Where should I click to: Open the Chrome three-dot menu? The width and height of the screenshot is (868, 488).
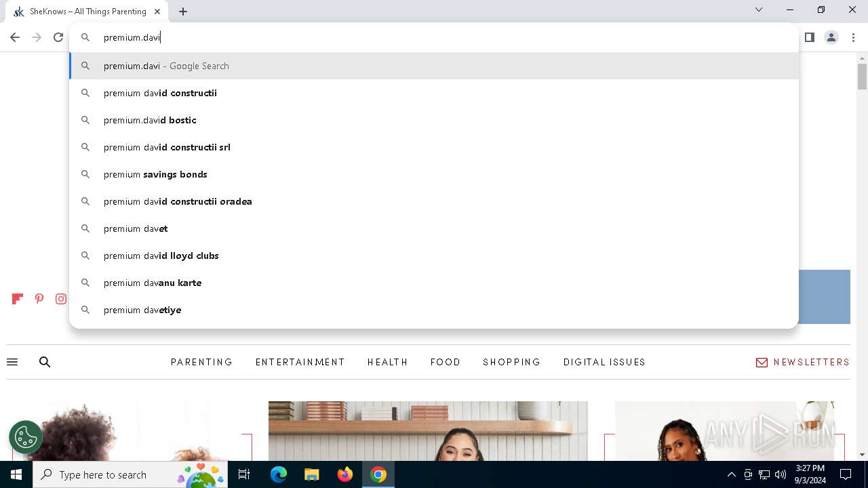[x=853, y=37]
